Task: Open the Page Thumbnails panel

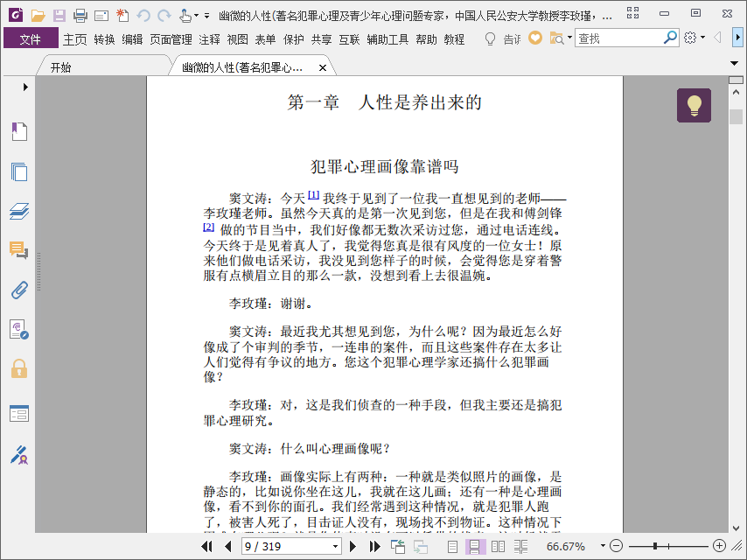Action: coord(19,171)
